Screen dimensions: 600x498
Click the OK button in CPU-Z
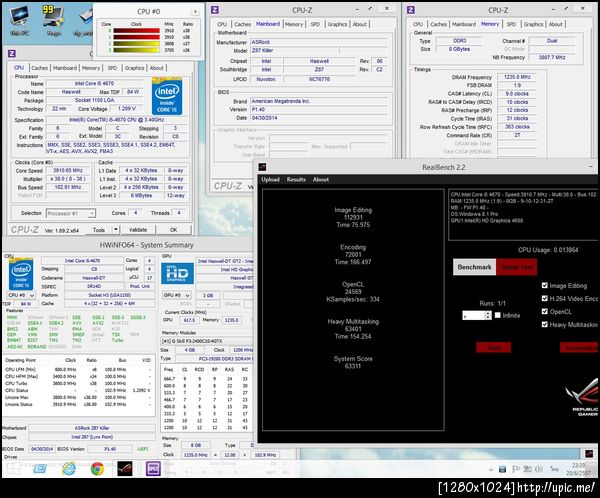tap(174, 230)
